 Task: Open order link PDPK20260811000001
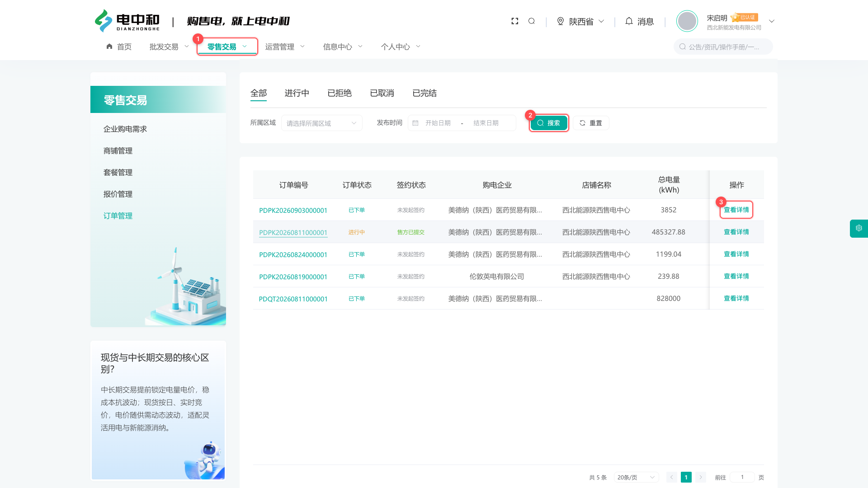click(x=293, y=232)
